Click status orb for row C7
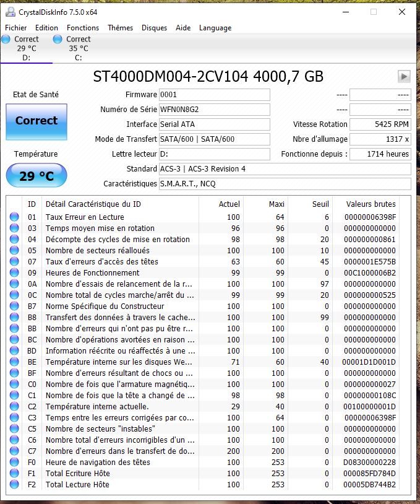The height and width of the screenshot is (504, 420). tap(14, 451)
